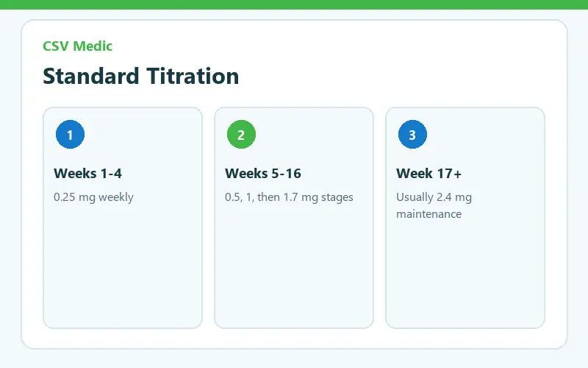Viewport: 588px width, 368px height.
Task: Select the Weeks 5-16 title
Action: tap(263, 174)
